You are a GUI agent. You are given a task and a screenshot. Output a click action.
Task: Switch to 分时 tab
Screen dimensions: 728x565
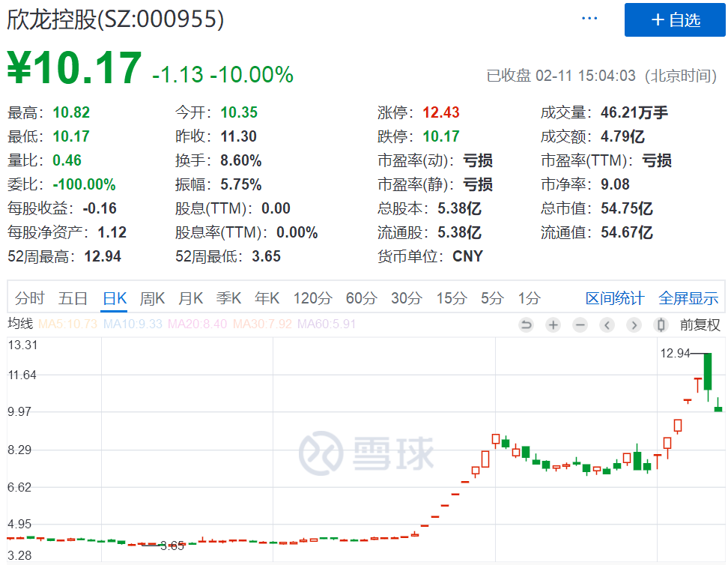click(30, 297)
